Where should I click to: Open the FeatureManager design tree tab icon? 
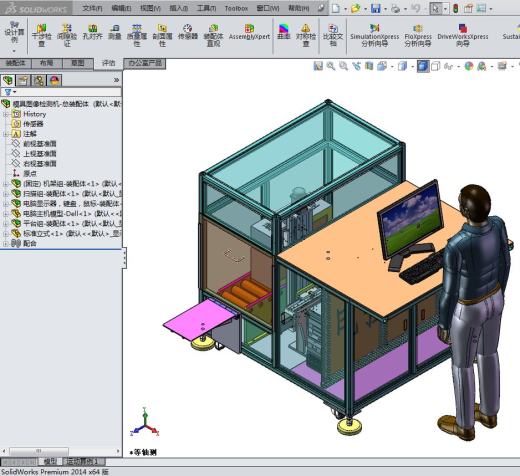coord(8,80)
